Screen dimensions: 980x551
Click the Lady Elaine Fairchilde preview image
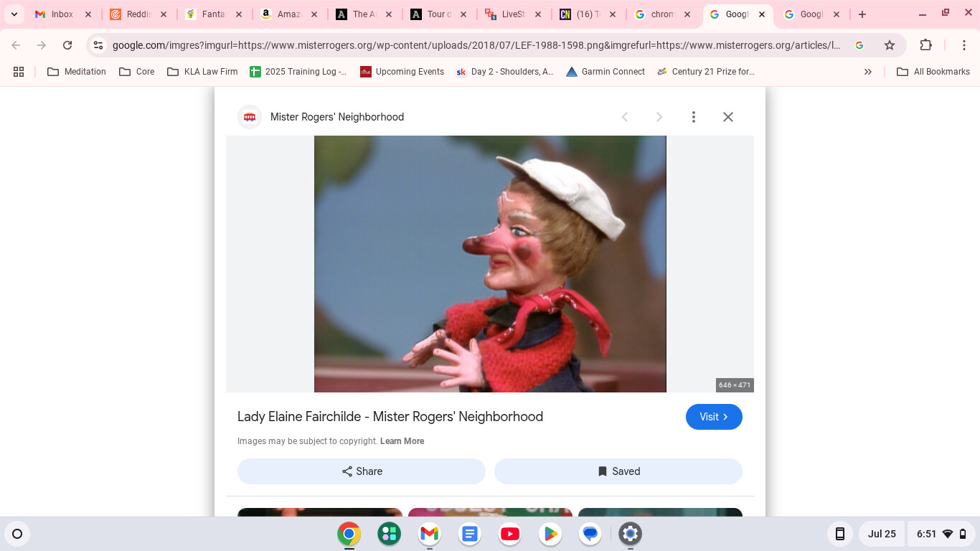(x=490, y=264)
